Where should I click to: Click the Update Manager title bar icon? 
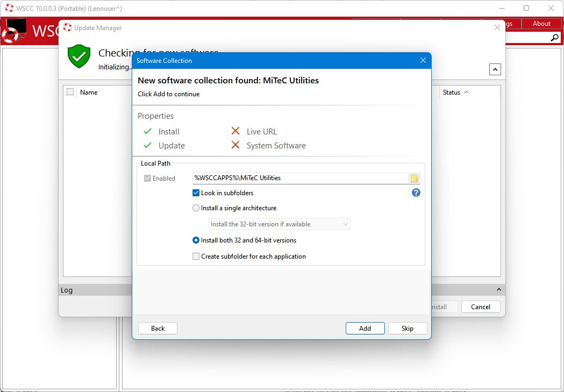(67, 27)
